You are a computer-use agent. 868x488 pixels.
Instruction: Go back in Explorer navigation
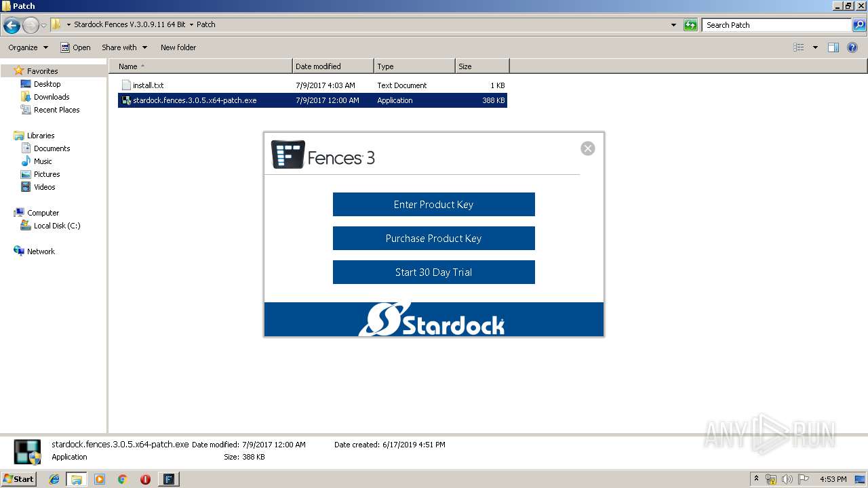coord(12,26)
